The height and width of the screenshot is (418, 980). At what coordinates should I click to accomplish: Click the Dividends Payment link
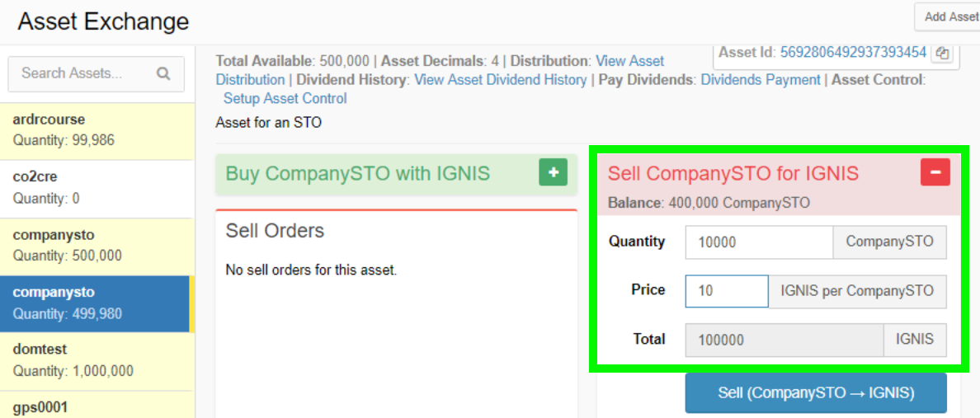(760, 80)
